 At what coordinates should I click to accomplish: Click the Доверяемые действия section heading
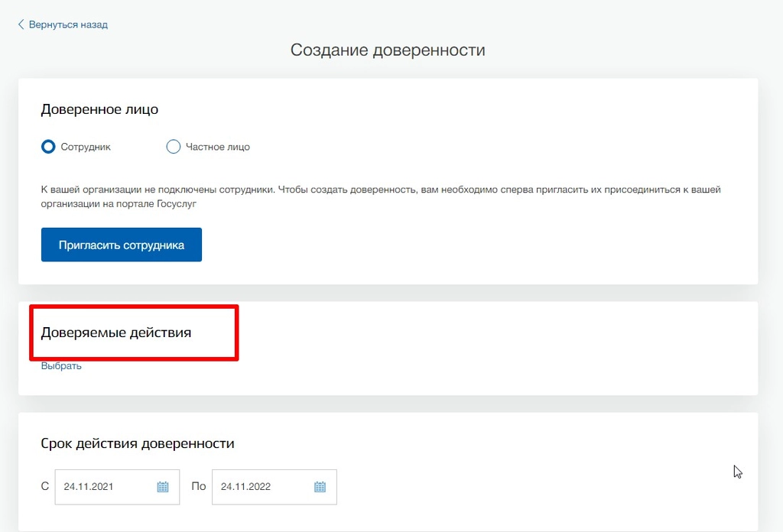coord(116,332)
